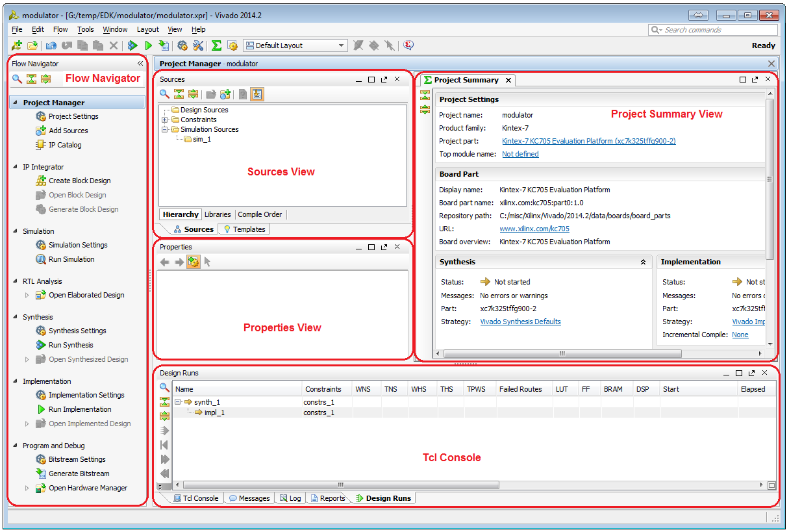This screenshot has height=532, width=789.
Task: Open the File menu
Action: (x=17, y=29)
